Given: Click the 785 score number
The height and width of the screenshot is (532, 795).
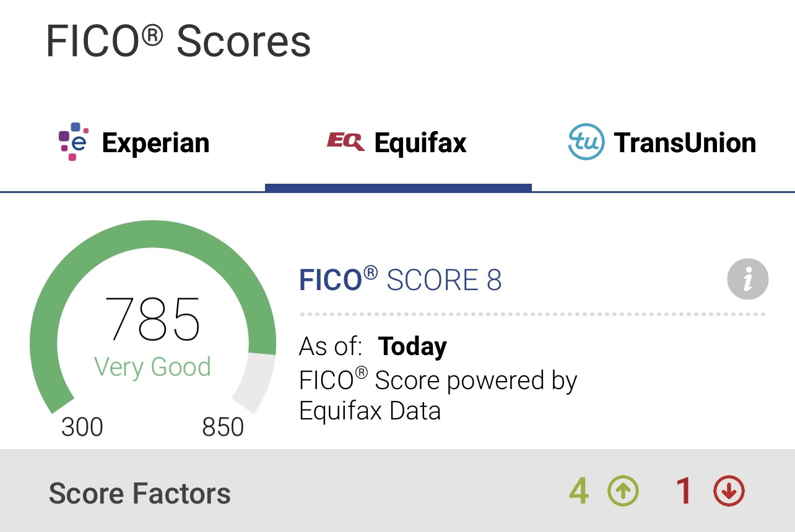Looking at the screenshot, I should [152, 319].
